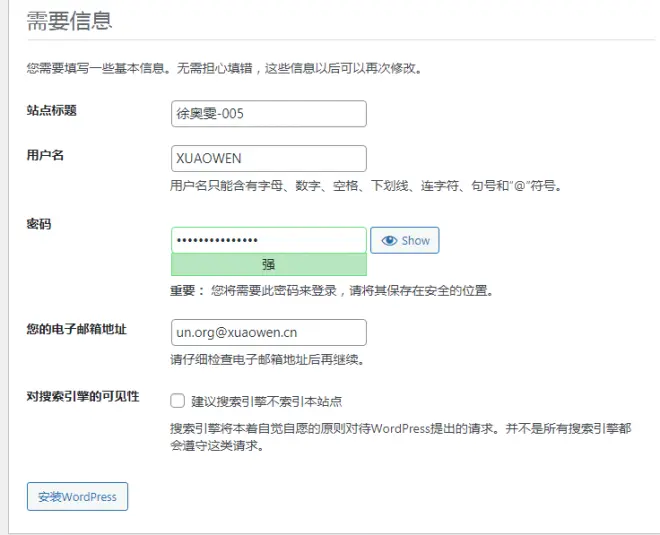This screenshot has width=660, height=535.
Task: Click the 需要信息 page heading
Action: click(69, 21)
